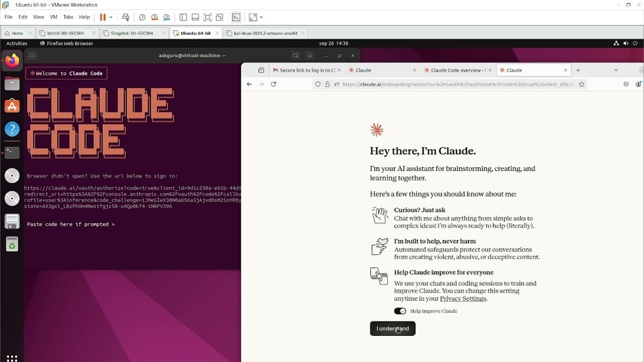Toggle the VMware library sidebar
644x362 pixels.
pyautogui.click(x=183, y=17)
